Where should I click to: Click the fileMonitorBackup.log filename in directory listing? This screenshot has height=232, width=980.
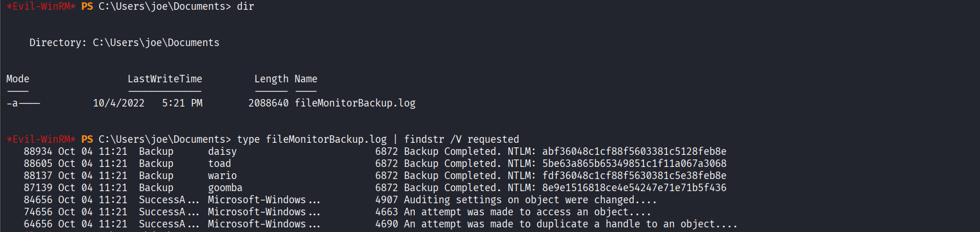pyautogui.click(x=355, y=103)
